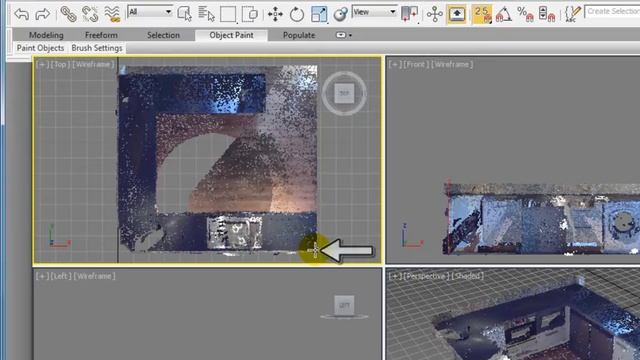Toggle keyboard shortcut override button

pos(457,14)
